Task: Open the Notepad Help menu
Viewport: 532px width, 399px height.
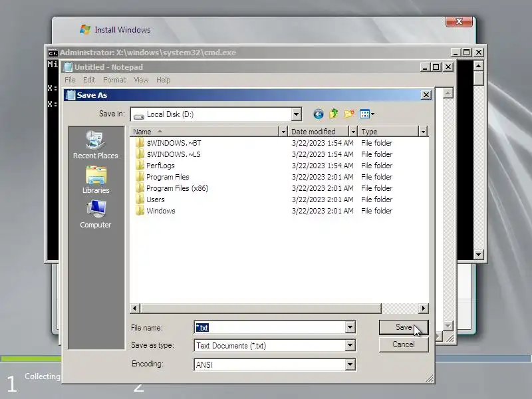Action: tap(163, 80)
